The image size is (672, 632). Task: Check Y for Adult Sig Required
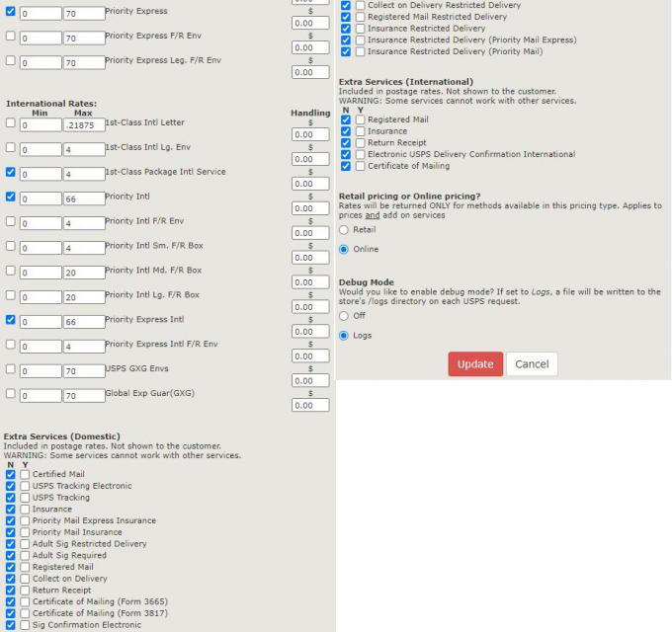(x=25, y=555)
